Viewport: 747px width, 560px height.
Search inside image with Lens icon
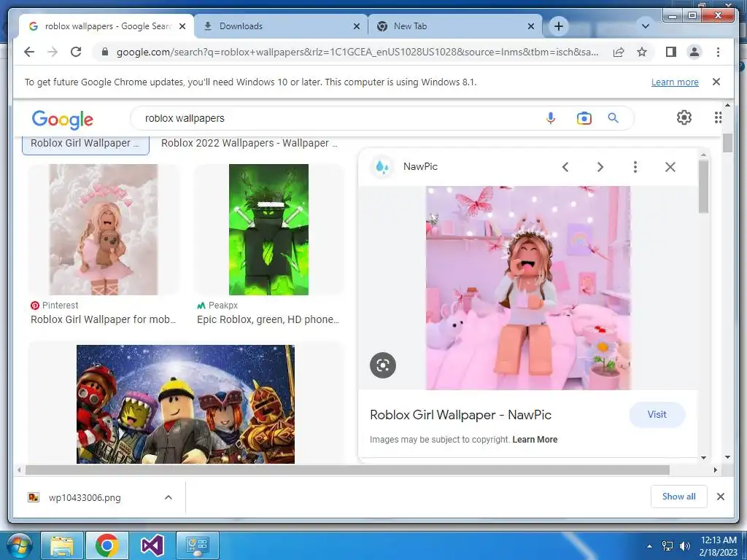coord(383,365)
